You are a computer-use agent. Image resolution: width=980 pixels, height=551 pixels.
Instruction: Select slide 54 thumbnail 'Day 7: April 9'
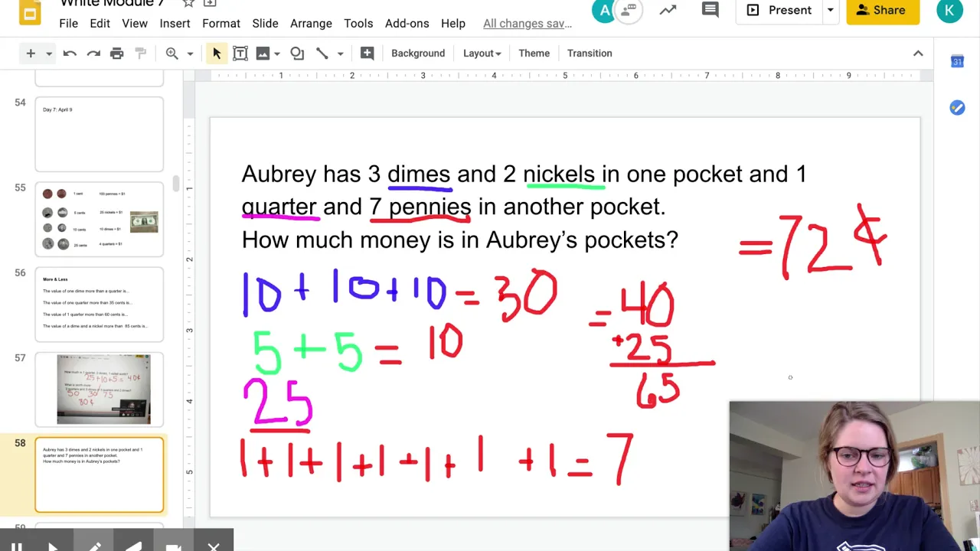coord(99,134)
